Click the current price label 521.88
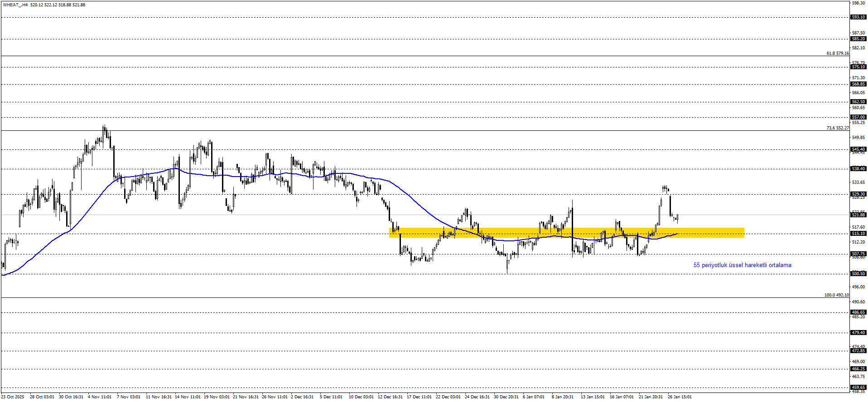 pyautogui.click(x=858, y=215)
